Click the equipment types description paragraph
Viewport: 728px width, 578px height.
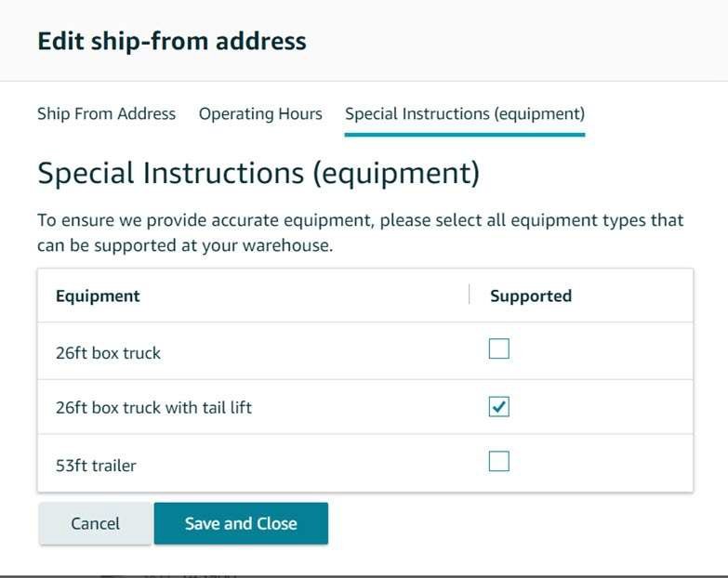[360, 233]
